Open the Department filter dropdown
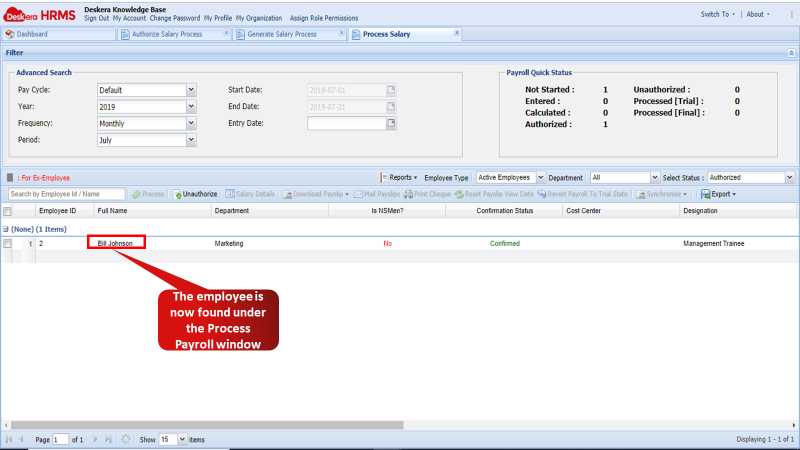The width and height of the screenshot is (800, 450). (x=655, y=178)
